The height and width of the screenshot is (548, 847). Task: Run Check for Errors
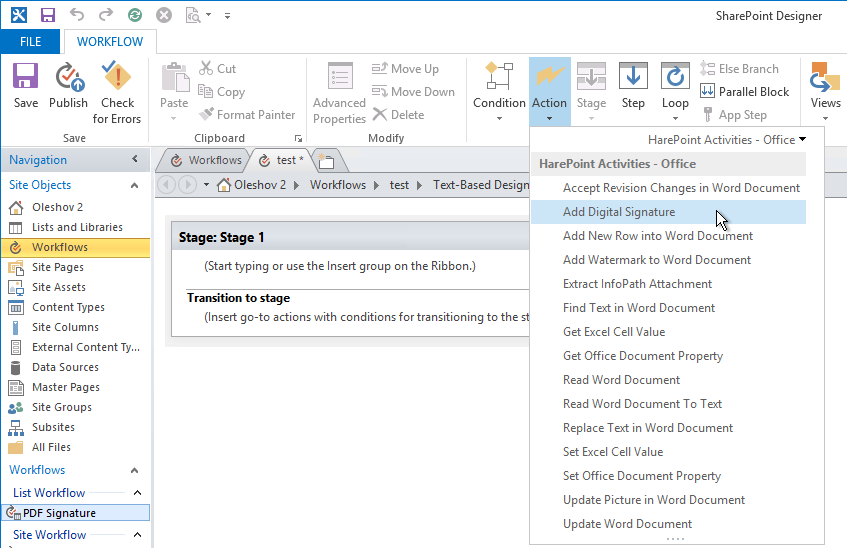tap(117, 93)
